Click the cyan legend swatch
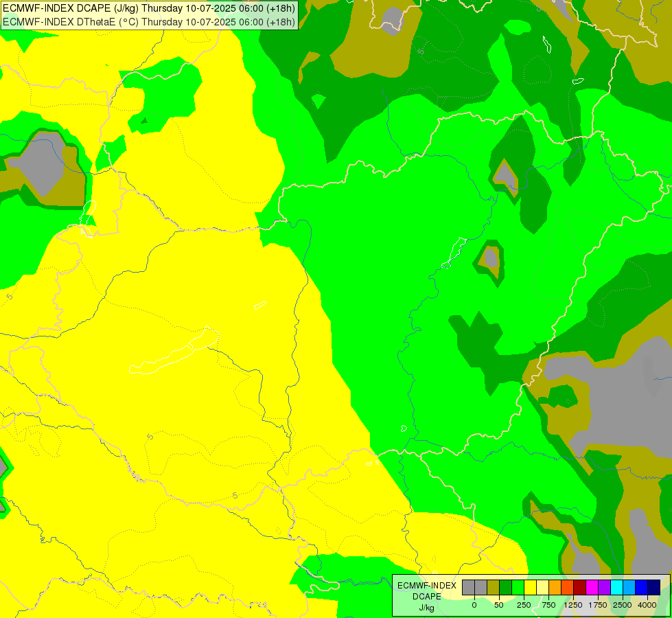Image resolution: width=672 pixels, height=618 pixels. coord(616,588)
